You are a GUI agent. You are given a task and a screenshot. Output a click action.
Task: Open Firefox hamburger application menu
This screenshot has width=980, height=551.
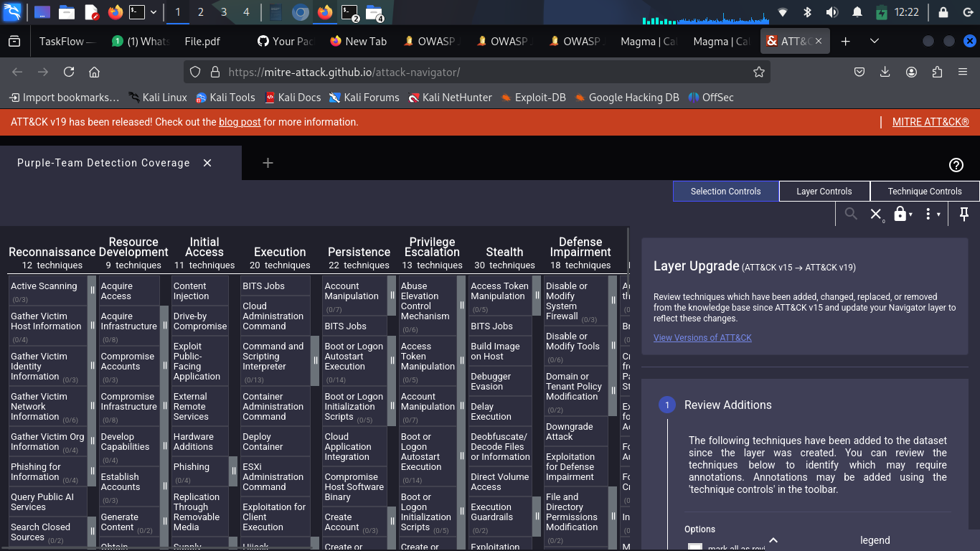click(x=963, y=72)
